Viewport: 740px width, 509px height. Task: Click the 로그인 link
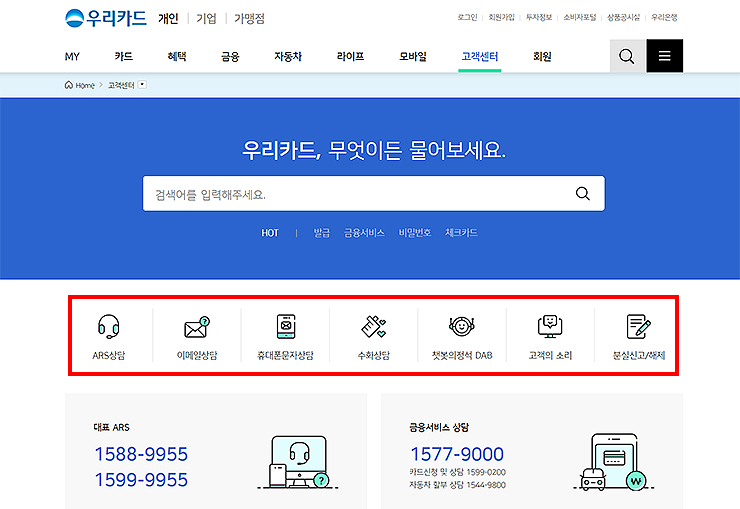(467, 17)
